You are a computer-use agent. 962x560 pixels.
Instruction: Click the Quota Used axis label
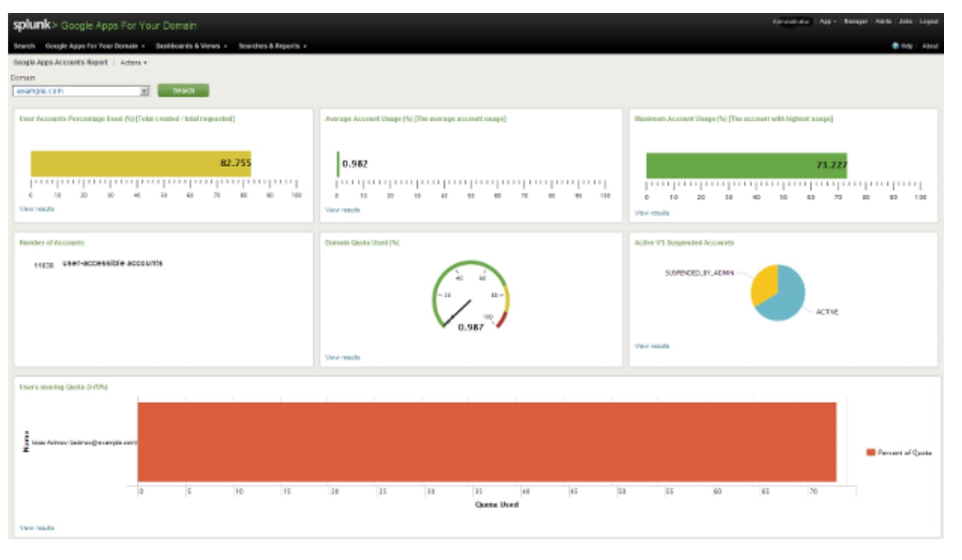497,505
